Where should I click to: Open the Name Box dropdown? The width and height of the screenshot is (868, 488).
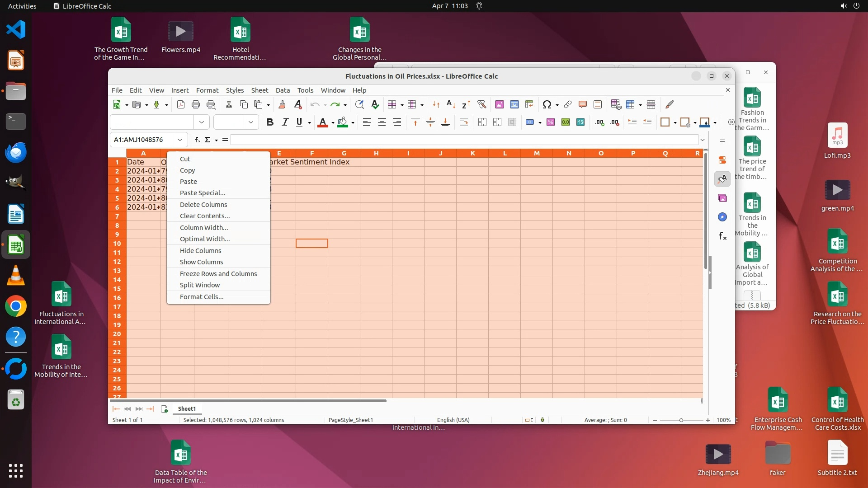pos(180,140)
